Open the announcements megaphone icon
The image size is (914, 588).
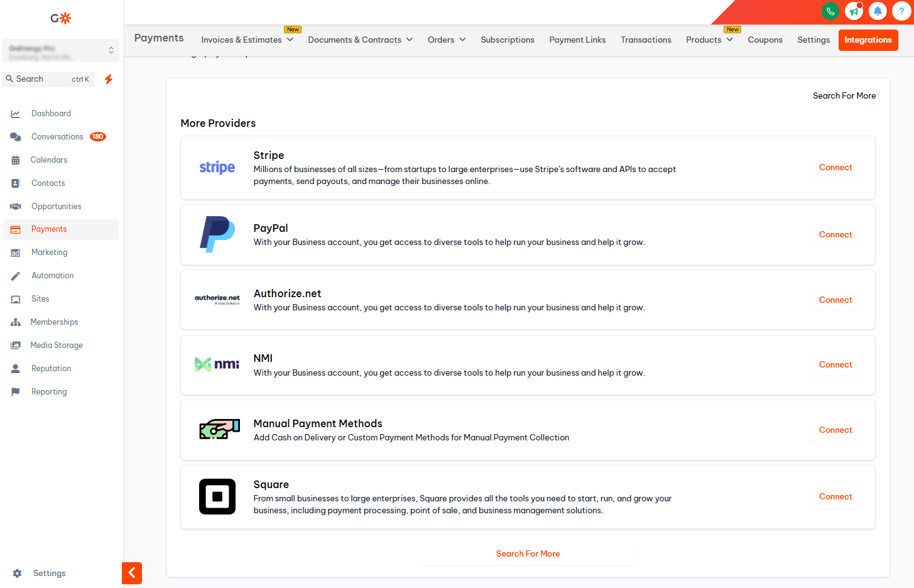click(854, 11)
